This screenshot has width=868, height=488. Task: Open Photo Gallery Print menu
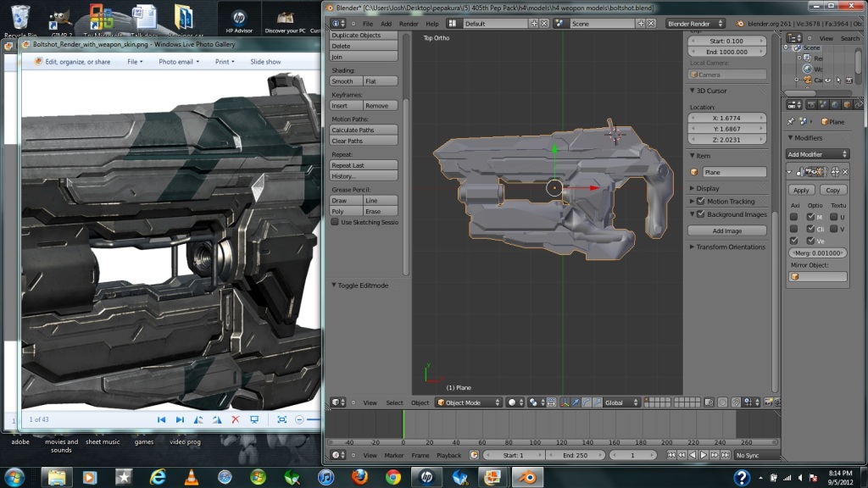click(224, 61)
